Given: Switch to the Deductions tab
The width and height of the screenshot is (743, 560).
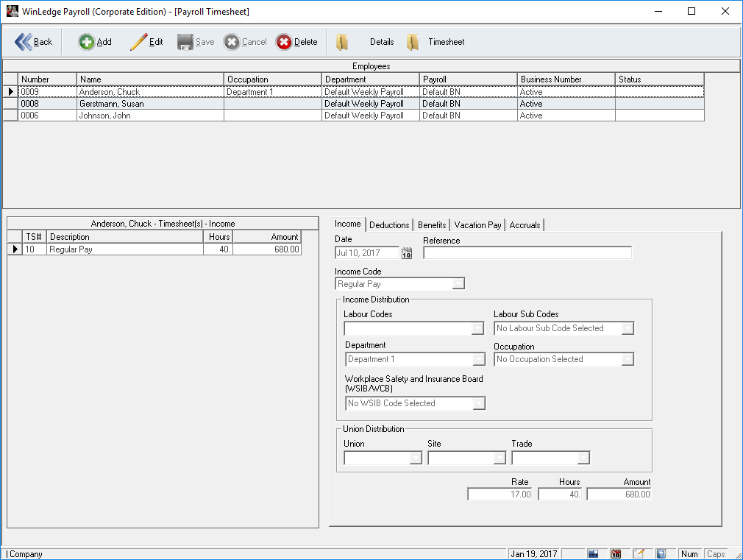Looking at the screenshot, I should [x=389, y=225].
